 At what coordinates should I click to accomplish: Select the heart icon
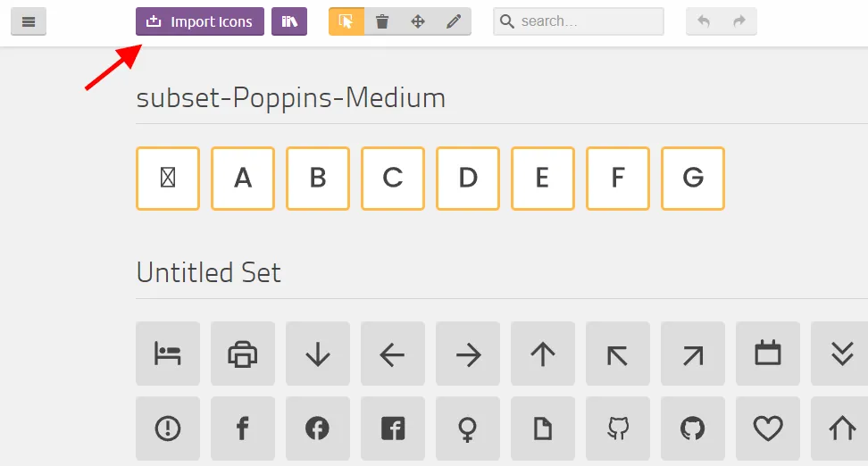(x=768, y=429)
